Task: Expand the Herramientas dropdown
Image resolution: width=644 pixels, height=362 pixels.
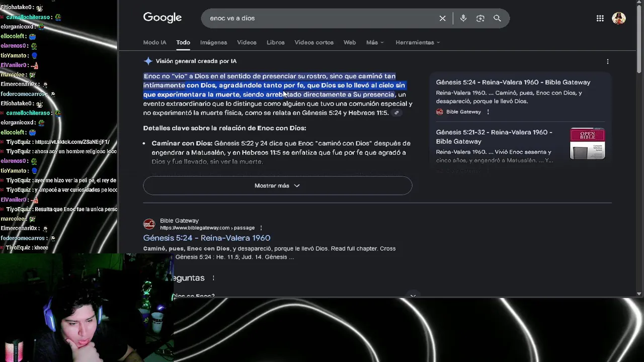Action: pos(418,42)
